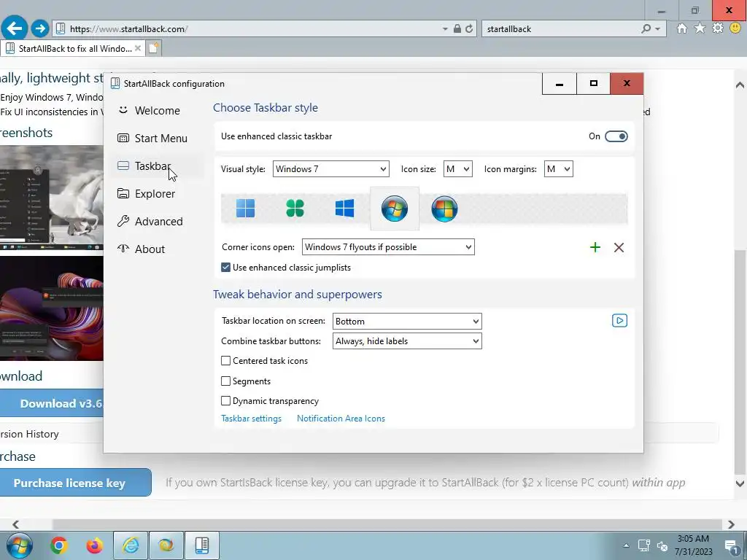Switch to StartAllBack configuration taskbar button
Screen dimensions: 747x560
[x=202, y=545]
